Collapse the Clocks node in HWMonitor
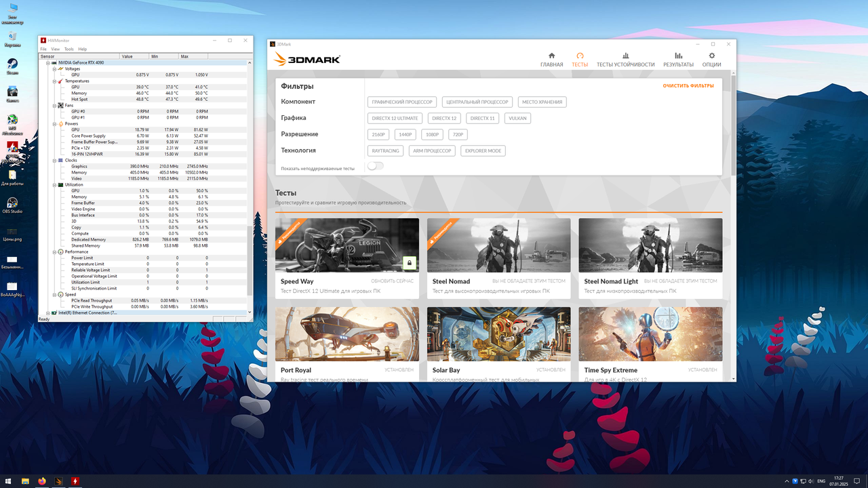The image size is (868, 488). click(x=55, y=160)
